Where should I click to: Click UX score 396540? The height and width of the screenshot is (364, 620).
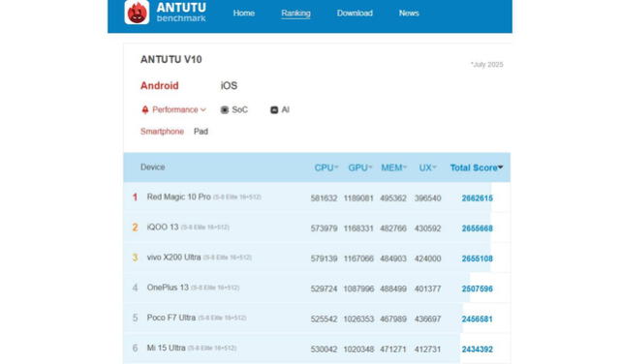click(427, 198)
